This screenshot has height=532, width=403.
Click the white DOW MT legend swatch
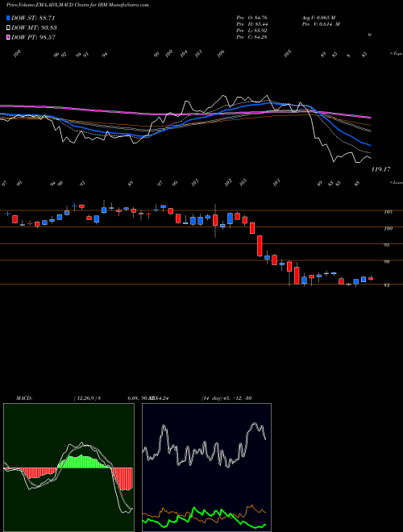(8, 28)
